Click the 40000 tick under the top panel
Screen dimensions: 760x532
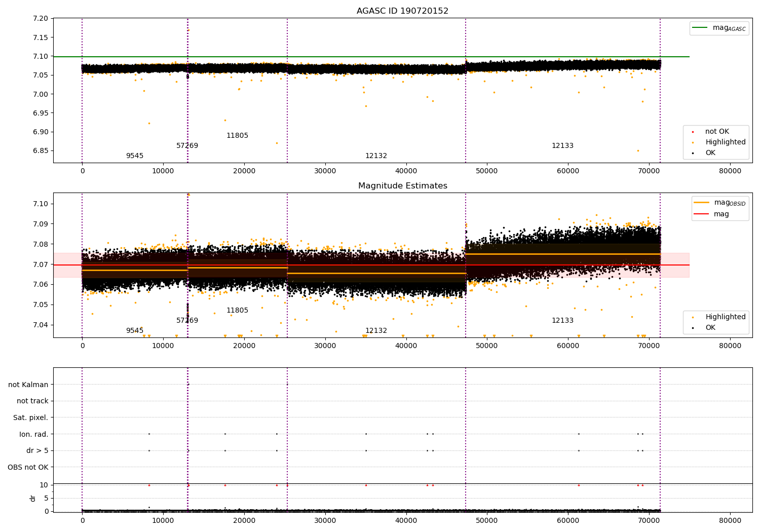tap(406, 171)
